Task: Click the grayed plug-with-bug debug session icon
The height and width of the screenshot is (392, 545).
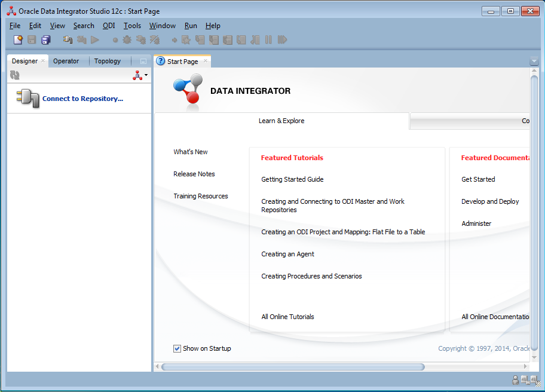Action: point(141,39)
